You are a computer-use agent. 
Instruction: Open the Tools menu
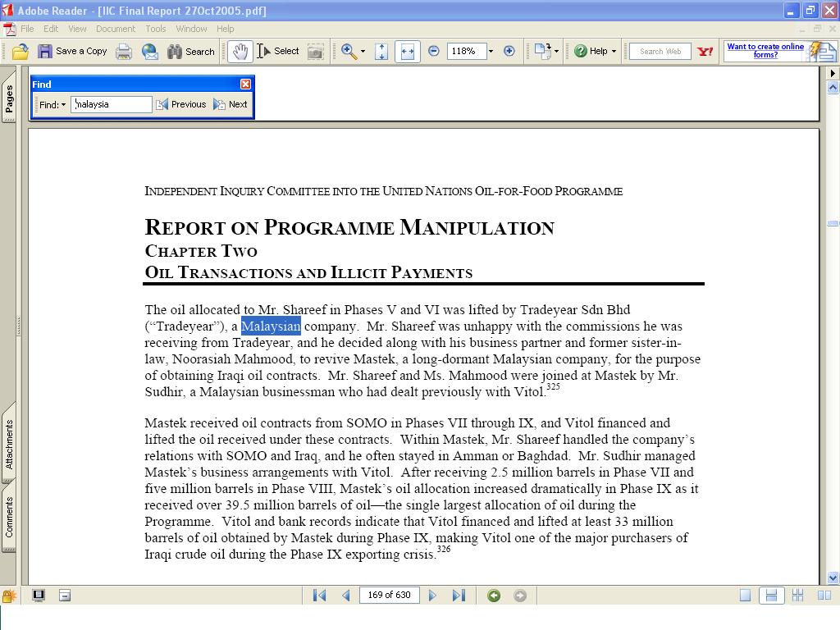(x=155, y=29)
